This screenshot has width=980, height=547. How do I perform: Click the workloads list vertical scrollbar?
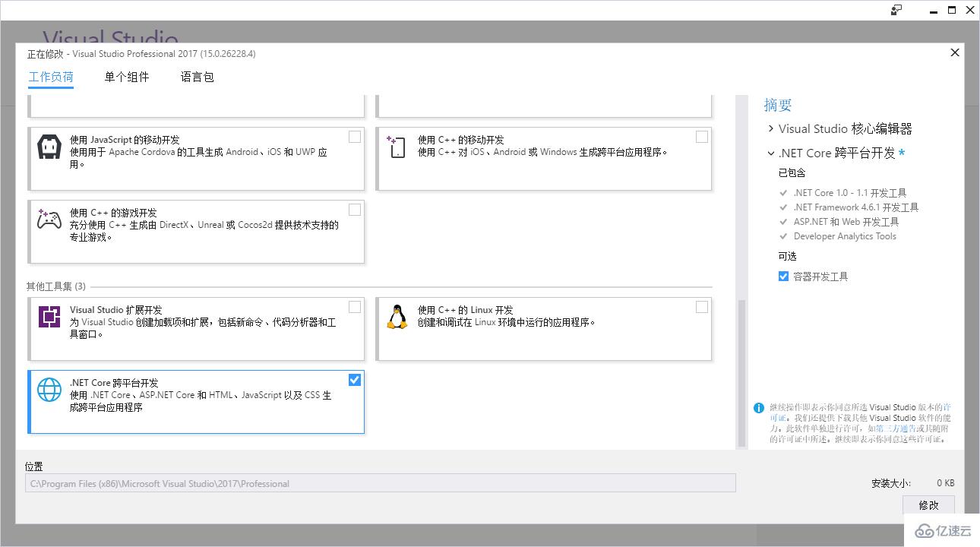(x=742, y=372)
